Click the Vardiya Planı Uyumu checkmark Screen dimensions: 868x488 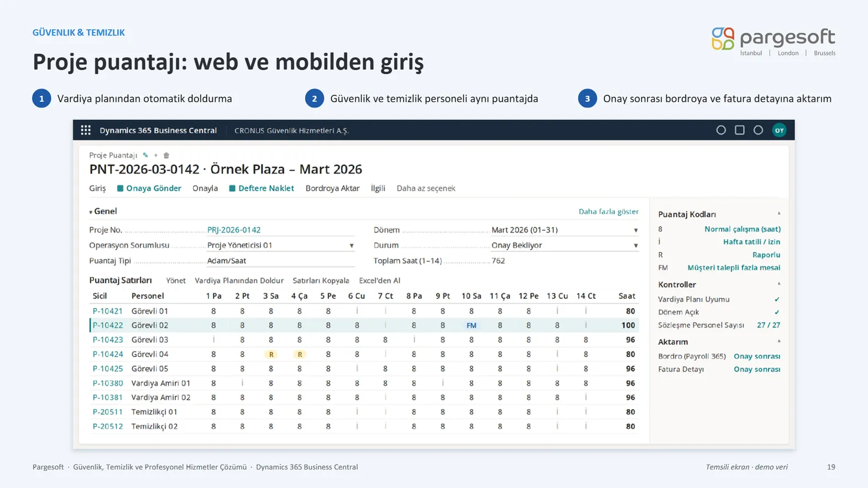tap(777, 300)
